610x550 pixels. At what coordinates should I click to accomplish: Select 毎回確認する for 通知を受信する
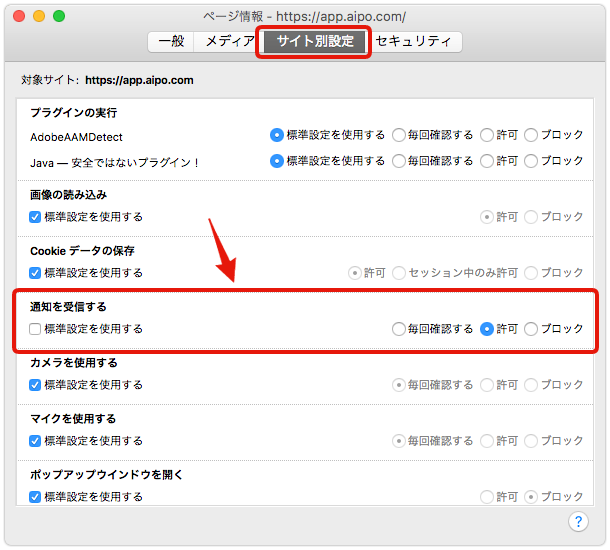(398, 329)
